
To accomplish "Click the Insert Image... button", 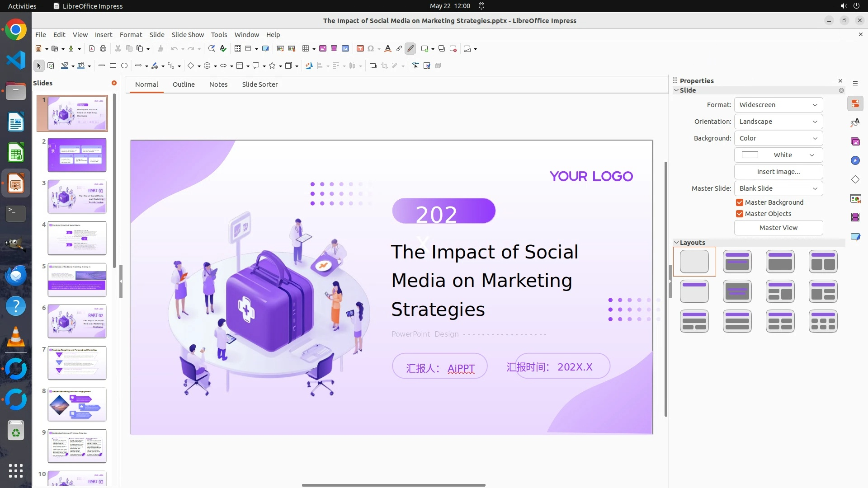I will click(778, 172).
